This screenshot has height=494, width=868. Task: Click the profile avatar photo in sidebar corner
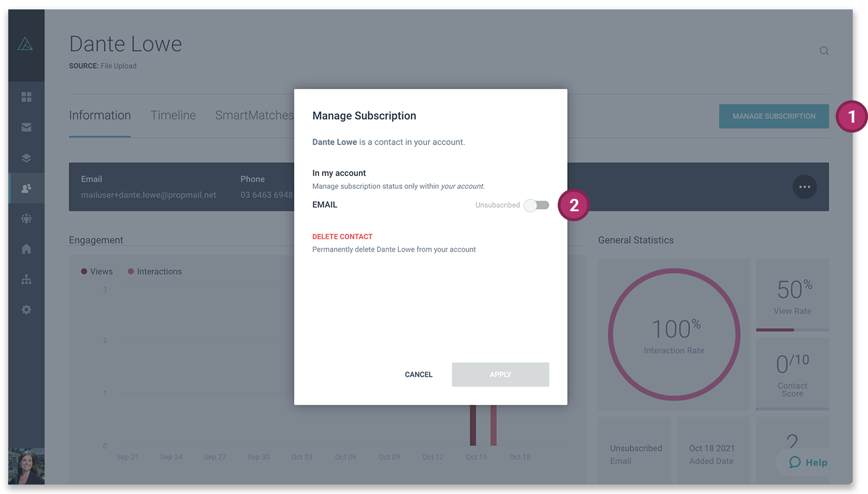pos(26,466)
